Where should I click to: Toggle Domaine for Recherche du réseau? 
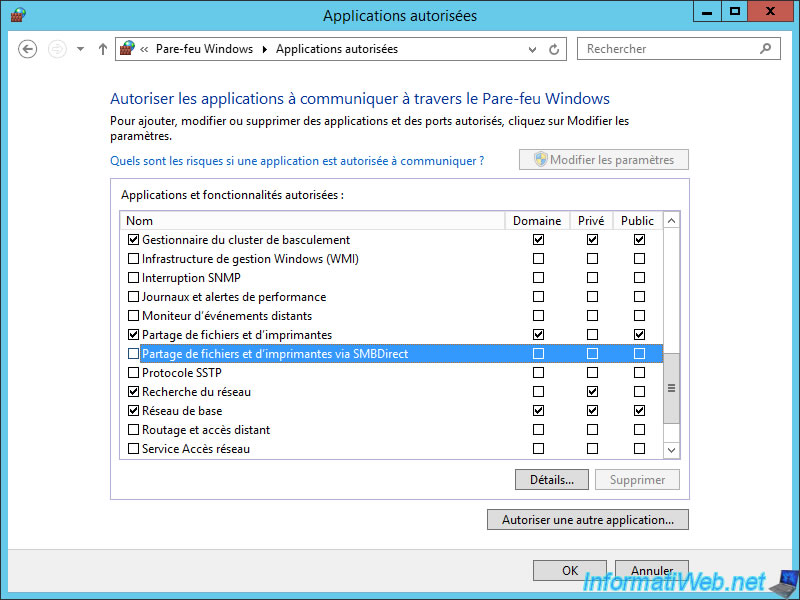(x=538, y=392)
